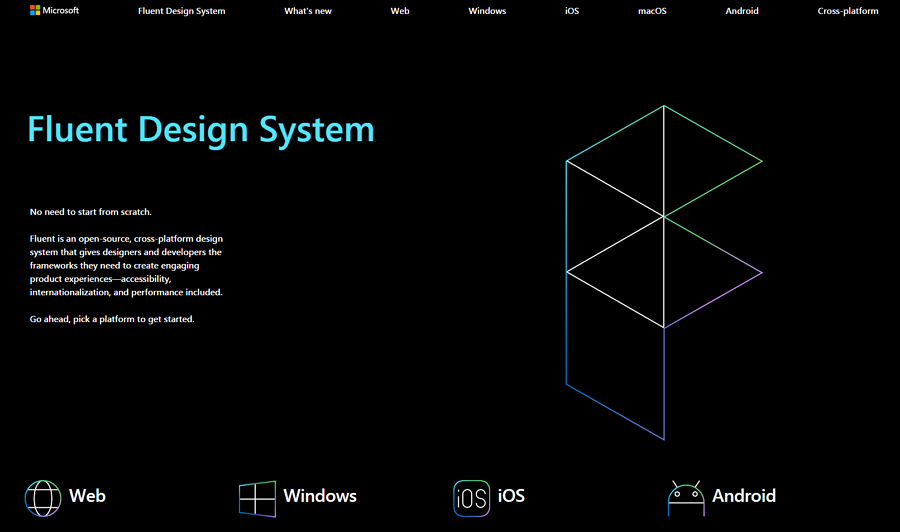This screenshot has height=532, width=900.
Task: Click the Fluent Design System heading
Action: click(x=201, y=130)
